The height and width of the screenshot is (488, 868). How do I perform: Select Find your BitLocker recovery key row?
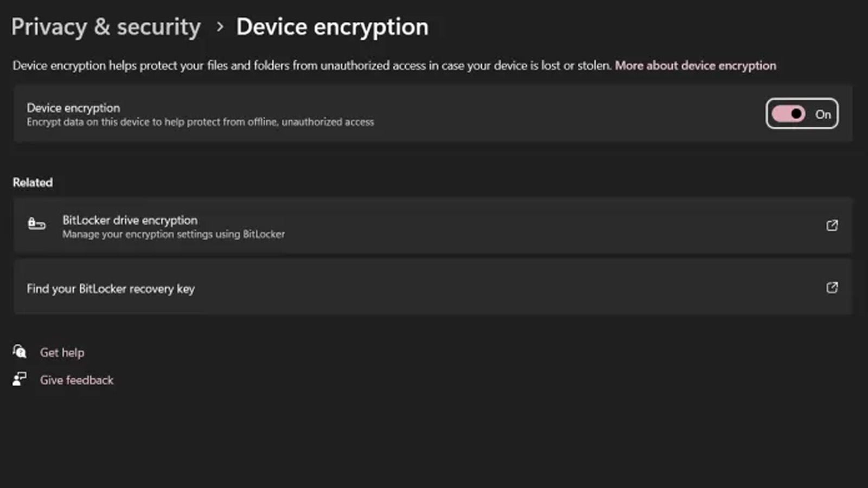pyautogui.click(x=433, y=287)
